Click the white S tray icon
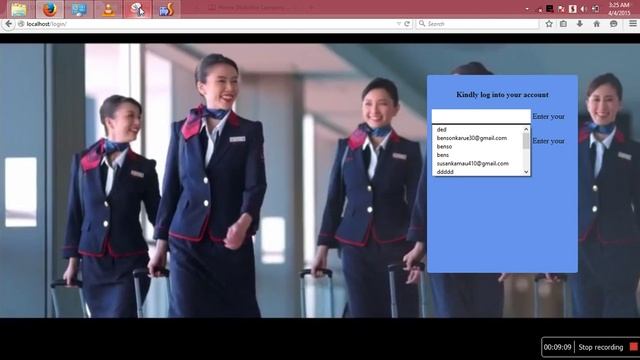This screenshot has height=360, width=640. (572, 9)
